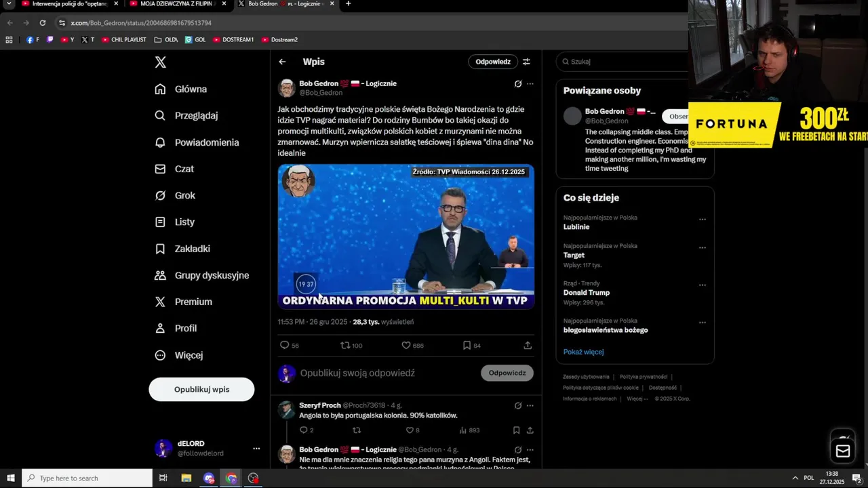
Task: Repost Szeryf Proch's comment
Action: pyautogui.click(x=357, y=430)
